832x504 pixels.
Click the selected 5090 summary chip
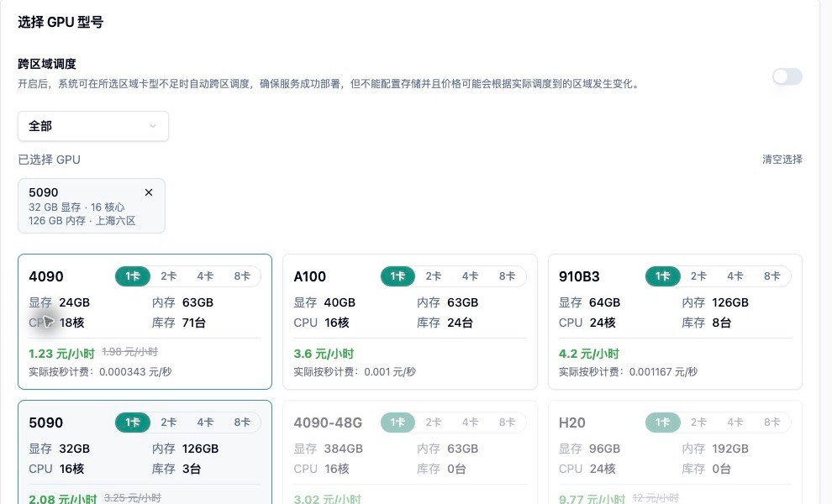coord(92,206)
